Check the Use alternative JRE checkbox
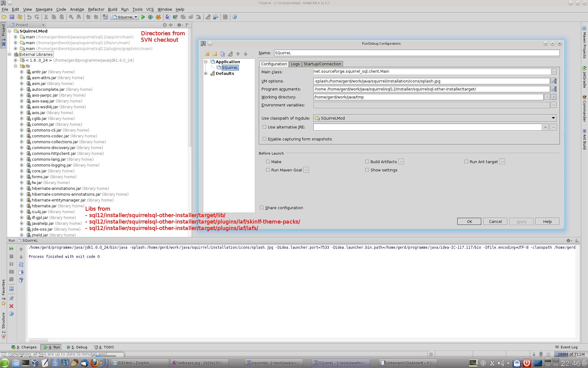Screen dimensions: 588x368 [264, 127]
